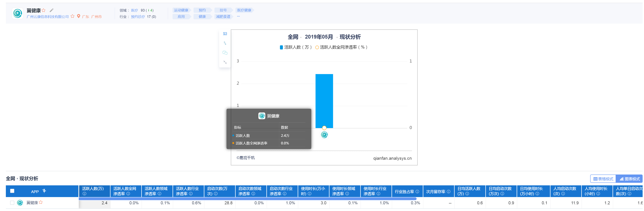Click the 应用 tag
This screenshot has width=644, height=211.
181,17
